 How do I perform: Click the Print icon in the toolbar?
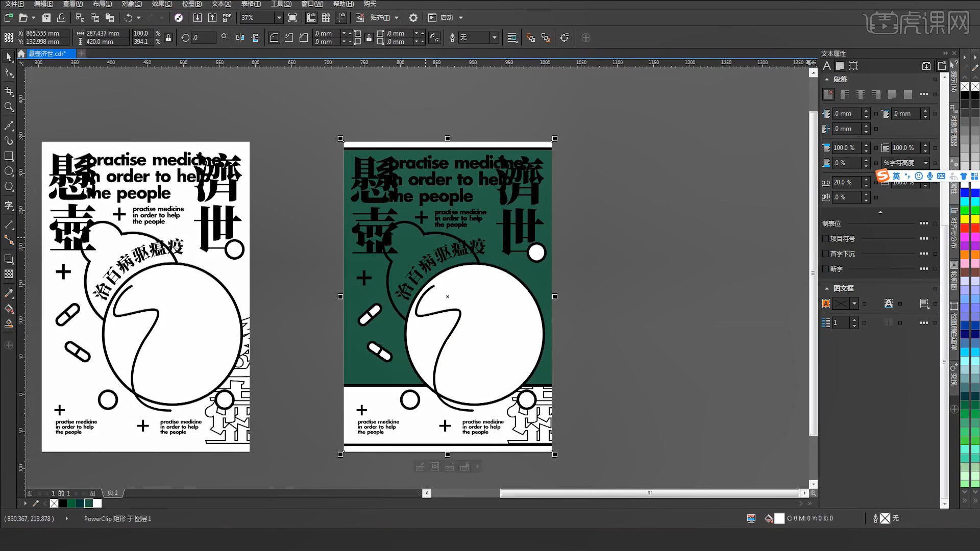tap(61, 17)
